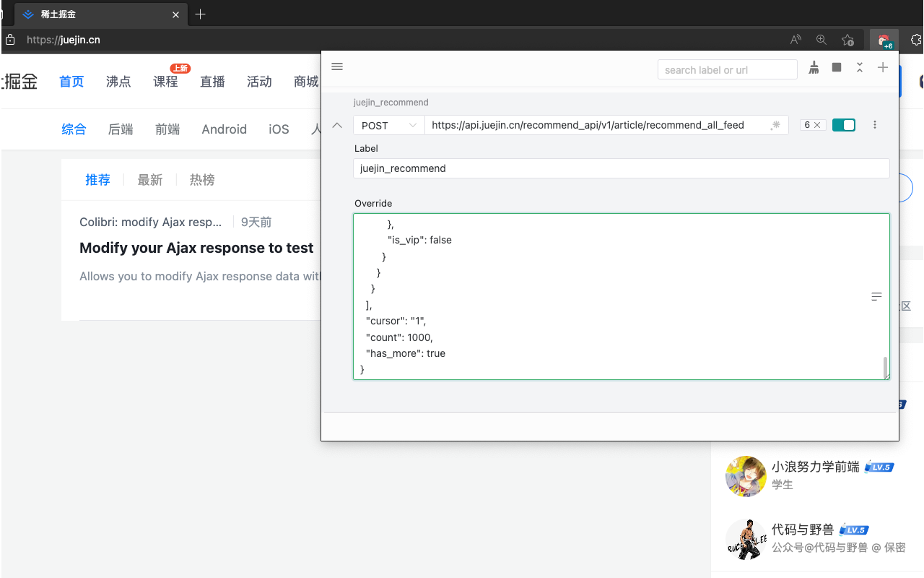Switch to the 热榜 tab
The width and height of the screenshot is (924, 578).
coord(202,179)
